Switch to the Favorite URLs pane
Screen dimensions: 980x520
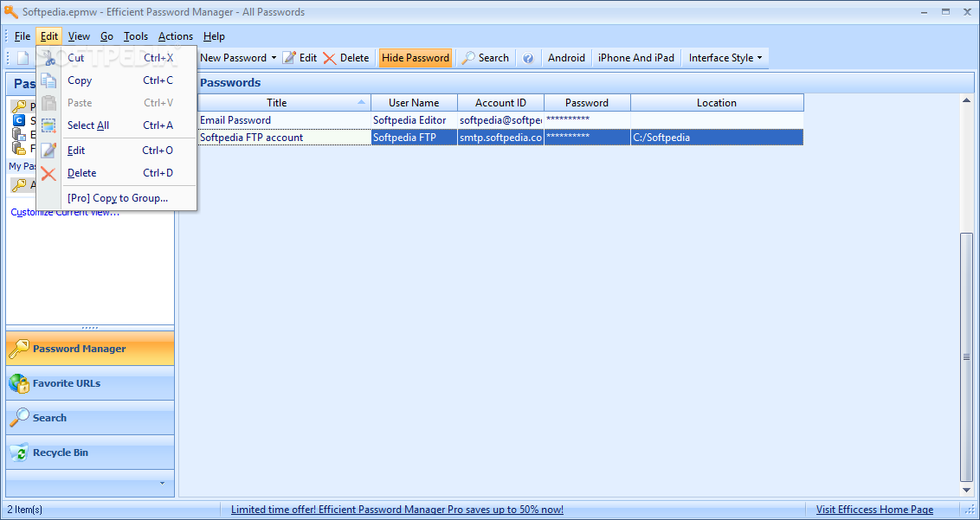tap(90, 383)
